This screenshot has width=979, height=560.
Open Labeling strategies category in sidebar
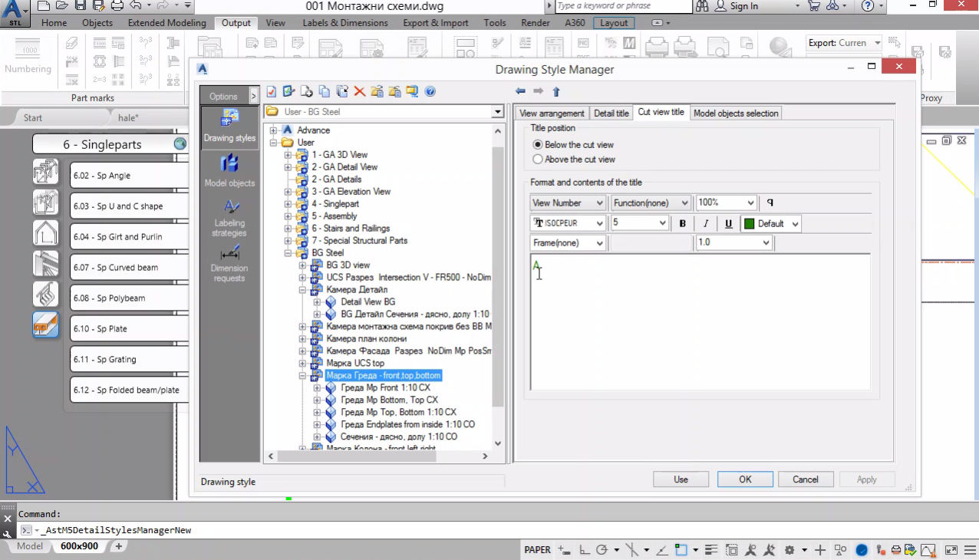coord(229,217)
